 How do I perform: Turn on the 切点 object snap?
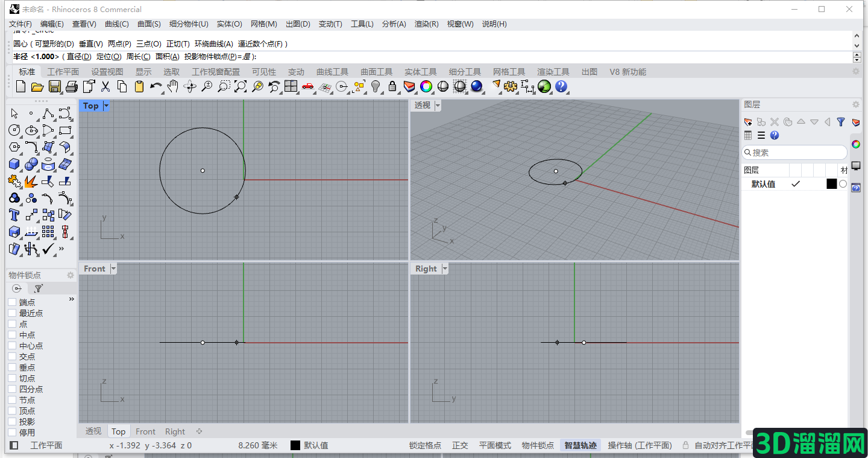pos(12,378)
